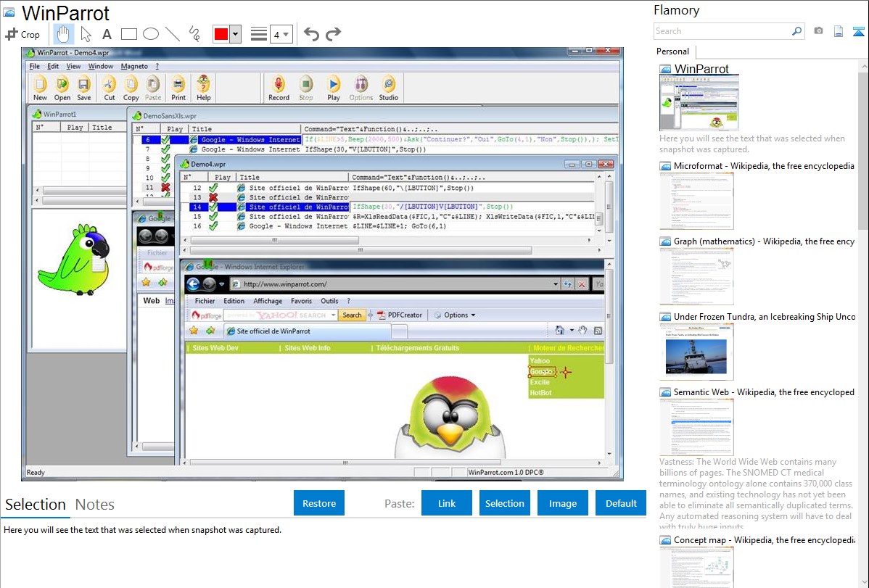This screenshot has height=588, width=869.
Task: Open the Selection tab
Action: (36, 505)
